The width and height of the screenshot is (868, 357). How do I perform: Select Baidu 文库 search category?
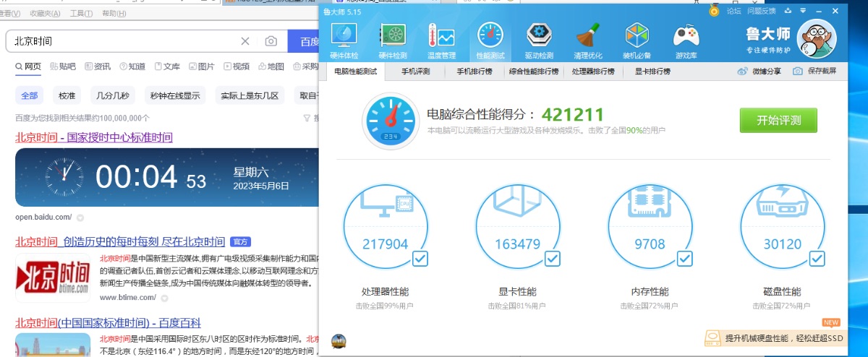click(x=167, y=66)
